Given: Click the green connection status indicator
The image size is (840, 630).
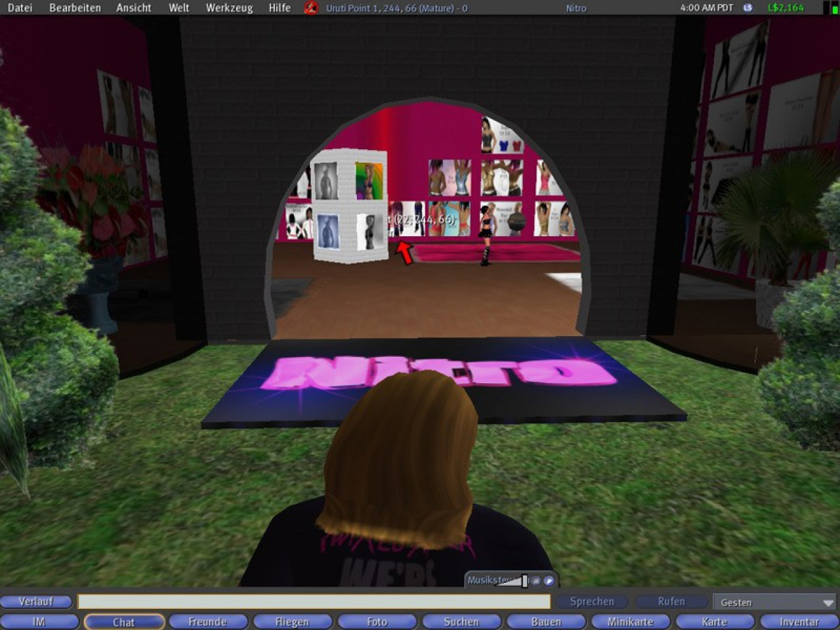Looking at the screenshot, I should [x=835, y=9].
